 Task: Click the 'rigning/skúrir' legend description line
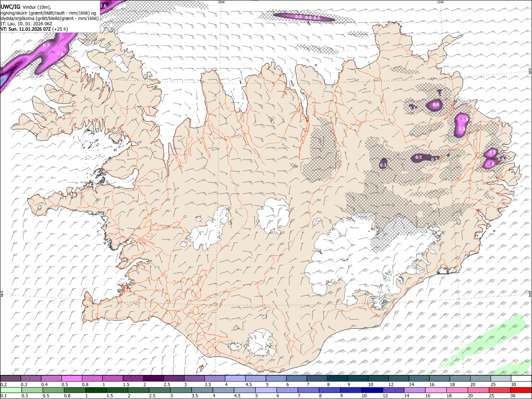click(x=48, y=13)
